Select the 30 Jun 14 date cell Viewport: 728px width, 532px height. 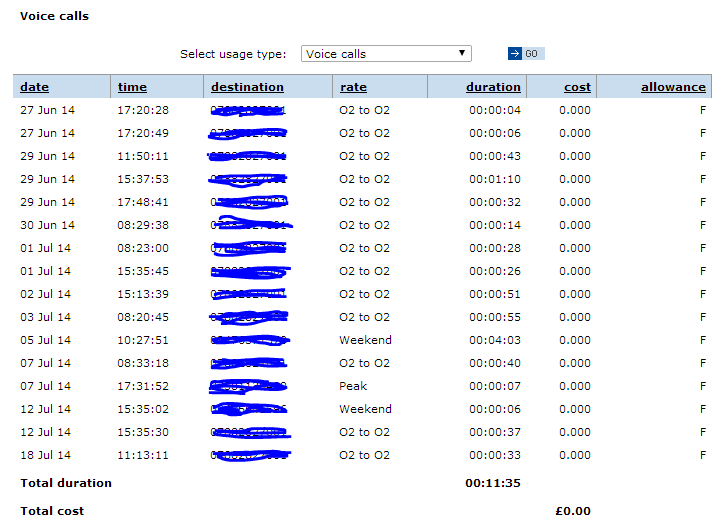point(47,225)
